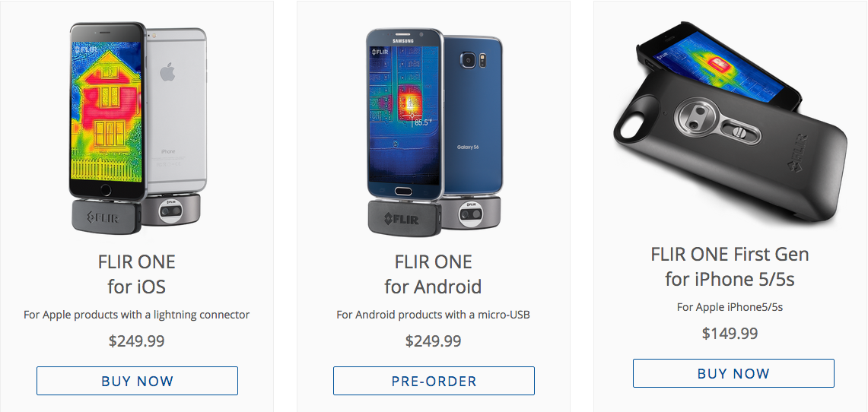Click the FLIR ONE for iOS title
This screenshot has height=412, width=868.
click(137, 274)
